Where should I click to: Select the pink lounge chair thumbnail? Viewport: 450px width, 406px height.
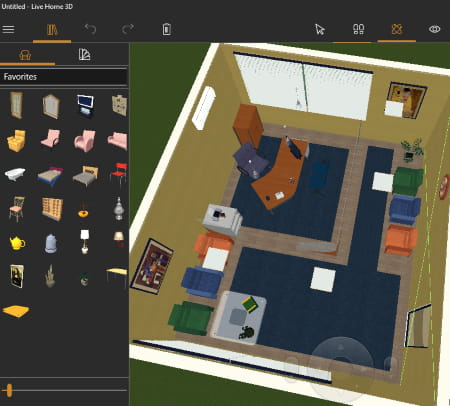click(x=51, y=138)
